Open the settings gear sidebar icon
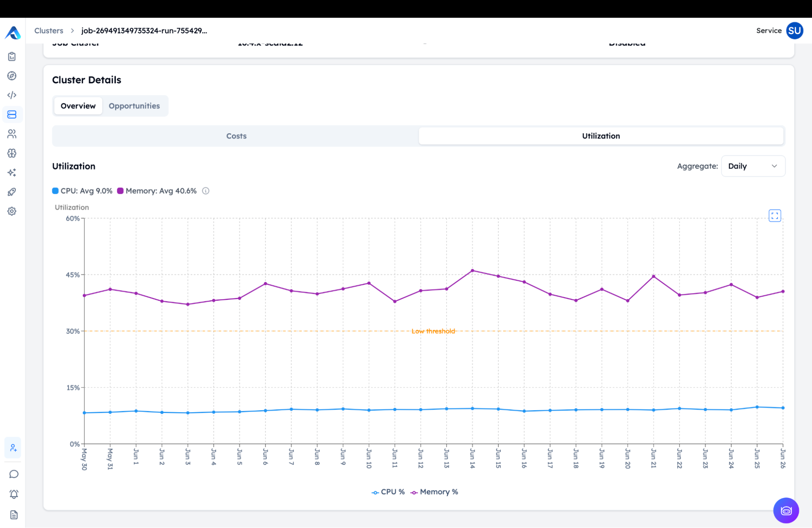 click(x=12, y=211)
